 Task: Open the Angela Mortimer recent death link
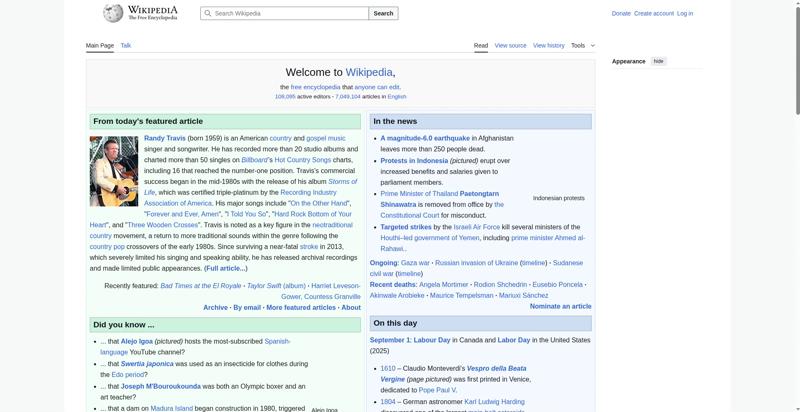point(443,285)
